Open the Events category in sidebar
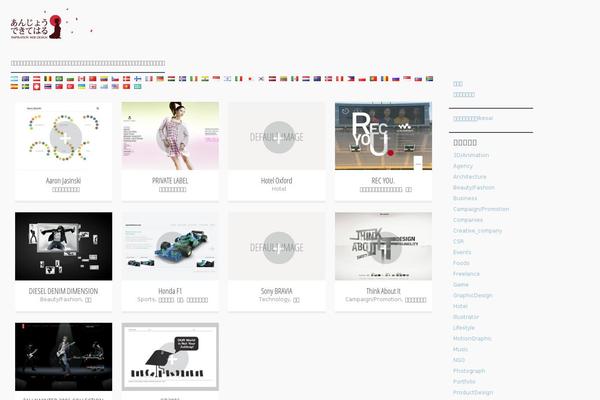This screenshot has width=600, height=400. tap(462, 252)
